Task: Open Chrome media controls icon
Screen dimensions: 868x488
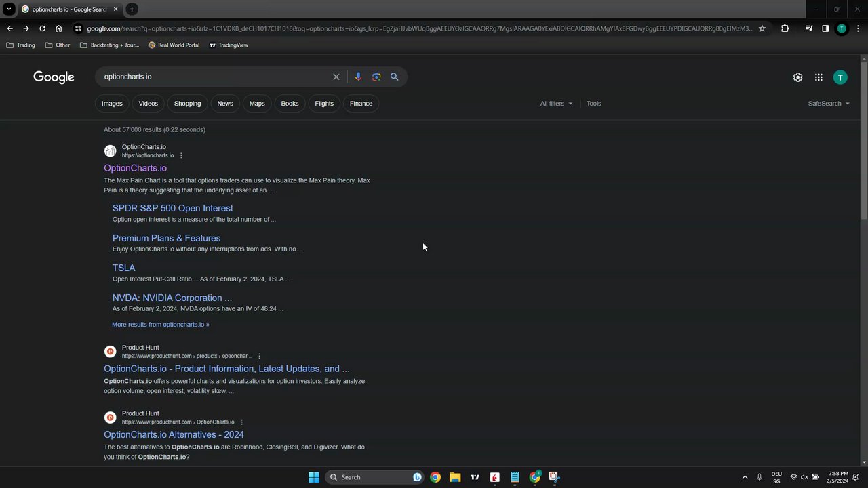Action: (x=809, y=28)
